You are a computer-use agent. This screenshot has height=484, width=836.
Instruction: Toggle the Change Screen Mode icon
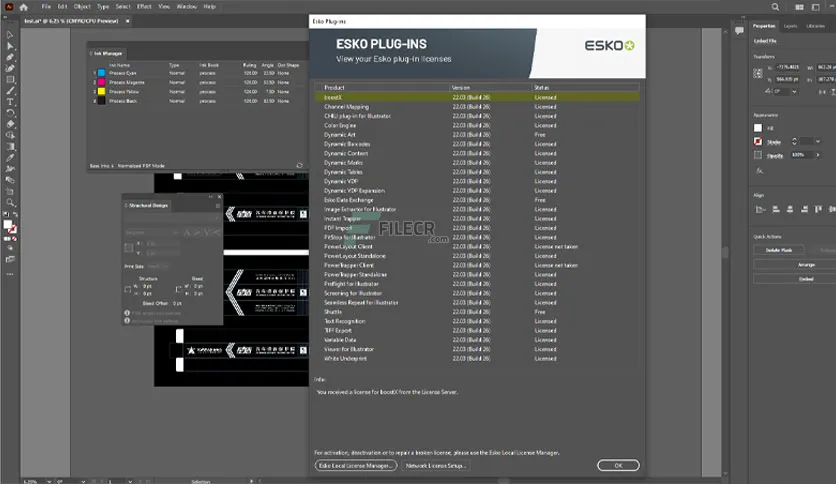[10, 260]
